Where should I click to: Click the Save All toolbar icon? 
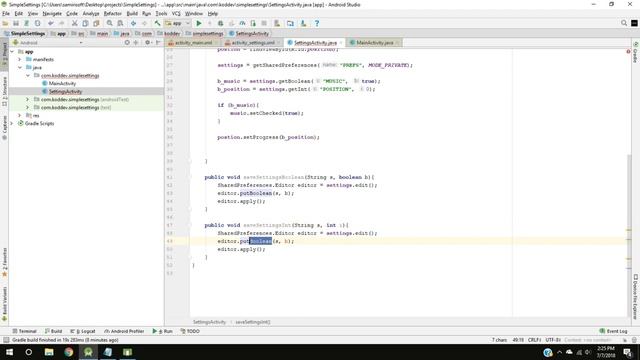[x=16, y=23]
